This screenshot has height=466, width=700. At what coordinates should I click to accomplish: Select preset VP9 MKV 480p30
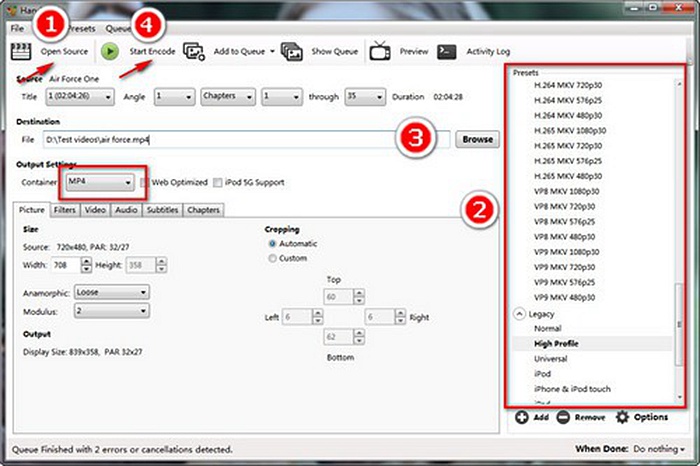(564, 298)
